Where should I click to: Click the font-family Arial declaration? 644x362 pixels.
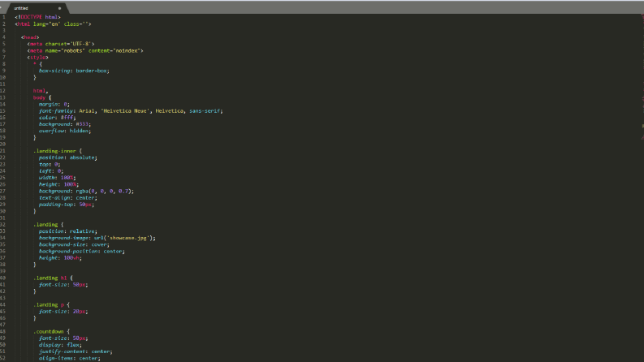tap(131, 111)
